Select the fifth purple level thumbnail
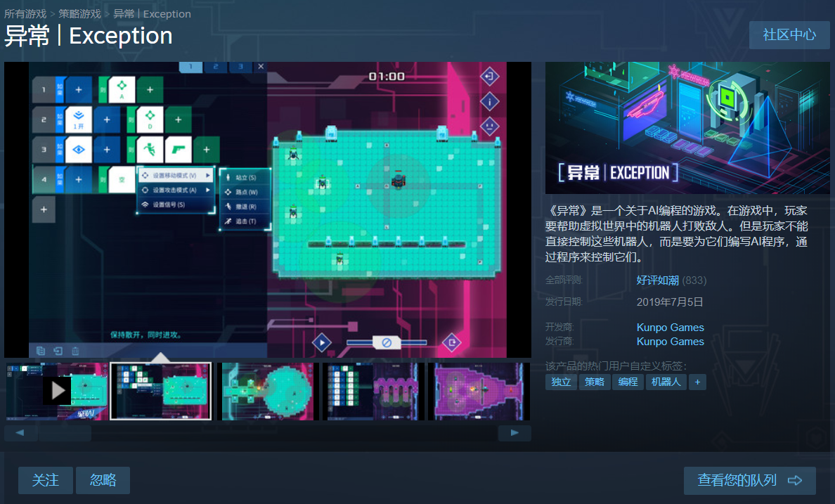This screenshot has width=835, height=504. (479, 391)
